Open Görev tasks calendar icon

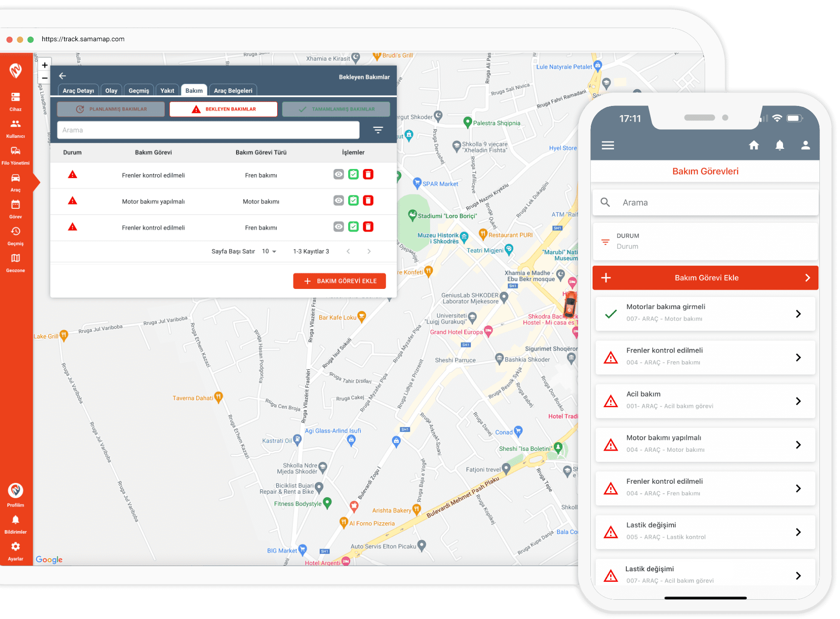tap(16, 209)
